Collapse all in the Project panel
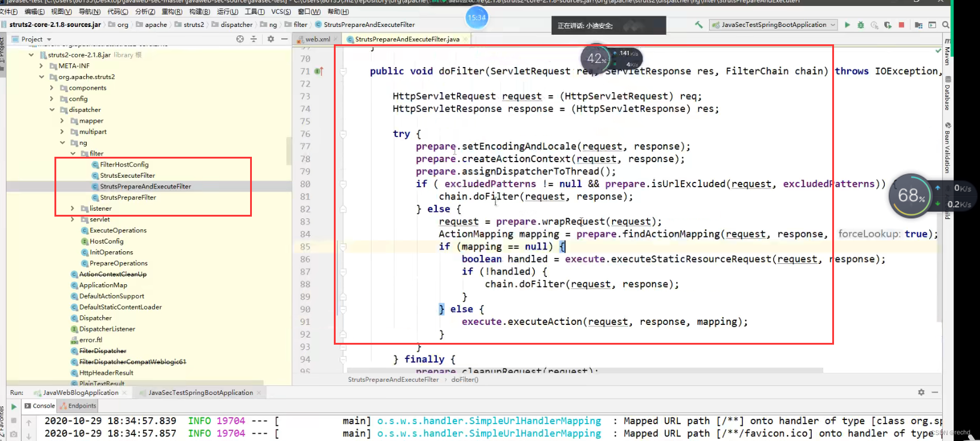This screenshot has width=980, height=441. point(254,39)
